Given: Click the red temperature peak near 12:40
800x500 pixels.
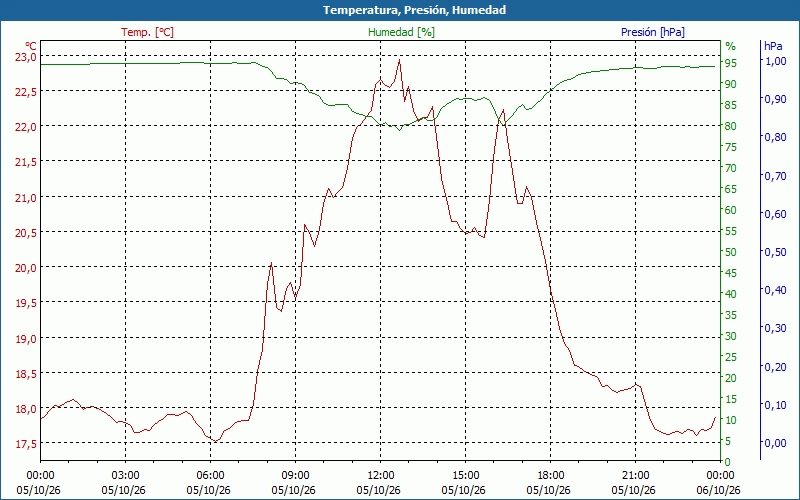Looking at the screenshot, I should click(x=399, y=60).
